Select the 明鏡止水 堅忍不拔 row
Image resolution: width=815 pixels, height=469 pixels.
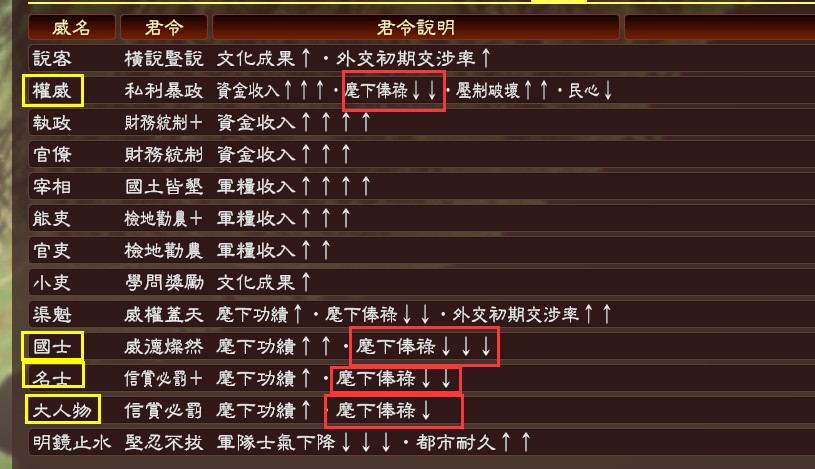pos(422,442)
